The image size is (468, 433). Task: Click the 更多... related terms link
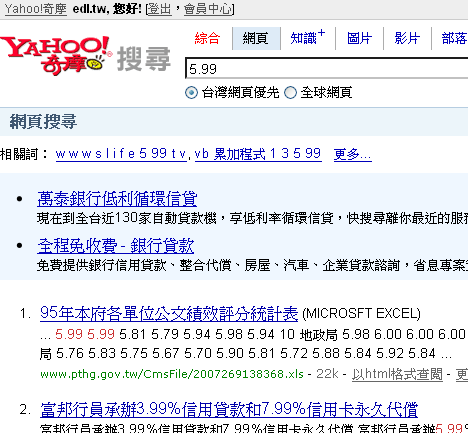click(353, 154)
